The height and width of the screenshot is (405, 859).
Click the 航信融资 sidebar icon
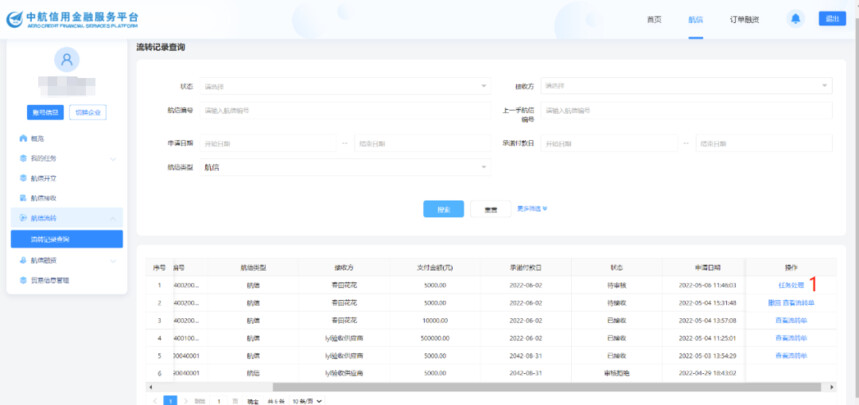click(23, 260)
